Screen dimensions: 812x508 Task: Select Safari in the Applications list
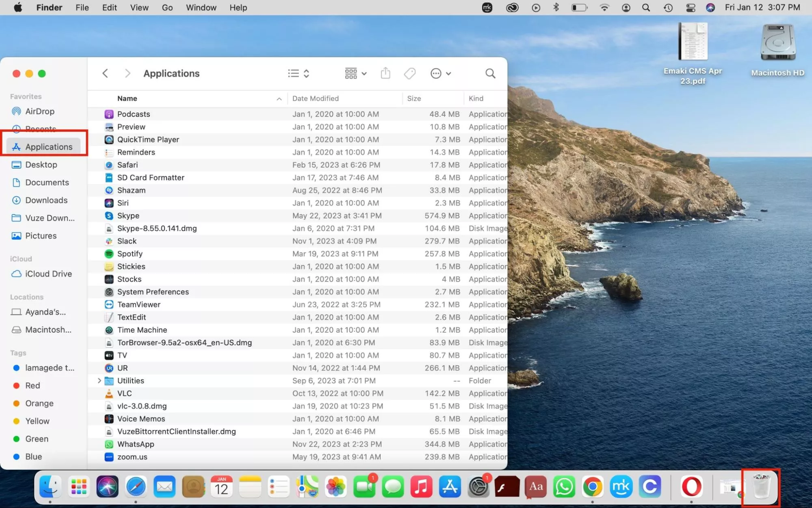coord(298,165)
